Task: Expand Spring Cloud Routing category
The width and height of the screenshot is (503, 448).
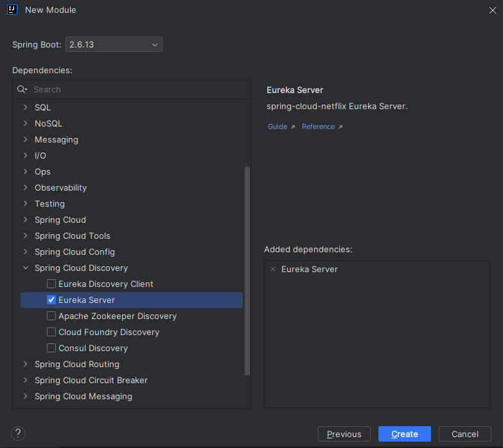Action: click(26, 364)
